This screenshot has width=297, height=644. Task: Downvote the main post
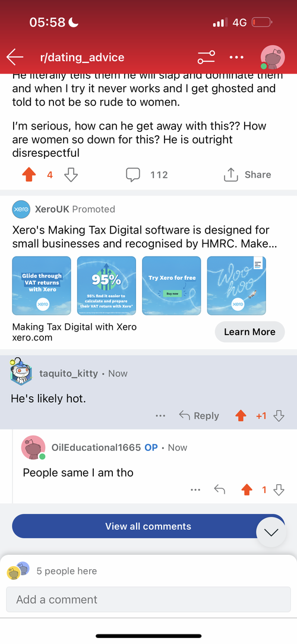(71, 175)
